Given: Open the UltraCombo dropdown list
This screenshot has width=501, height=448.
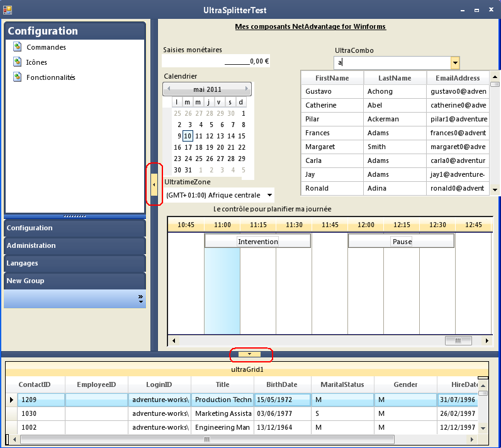Looking at the screenshot, I should pyautogui.click(x=455, y=62).
